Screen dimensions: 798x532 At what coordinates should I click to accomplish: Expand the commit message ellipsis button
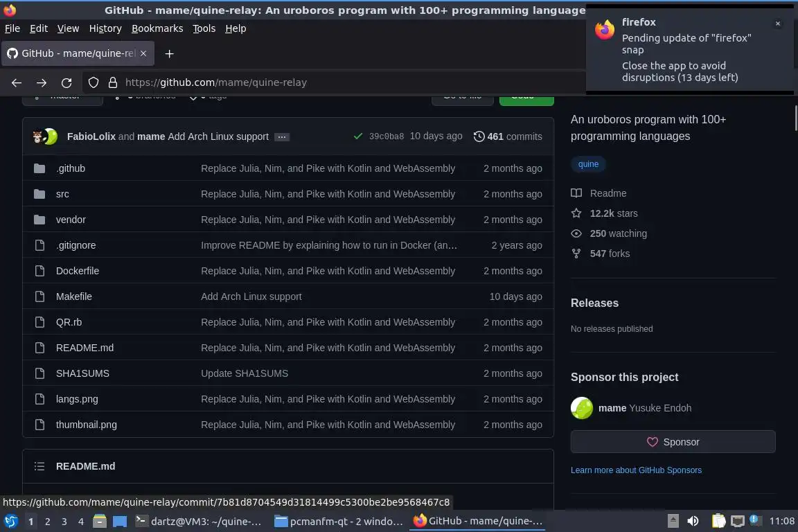point(281,137)
